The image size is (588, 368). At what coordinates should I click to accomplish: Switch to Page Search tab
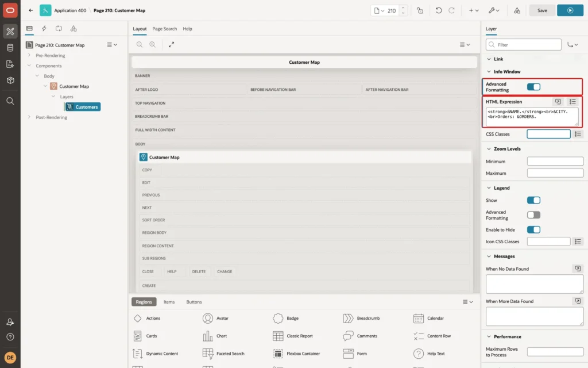tap(164, 29)
